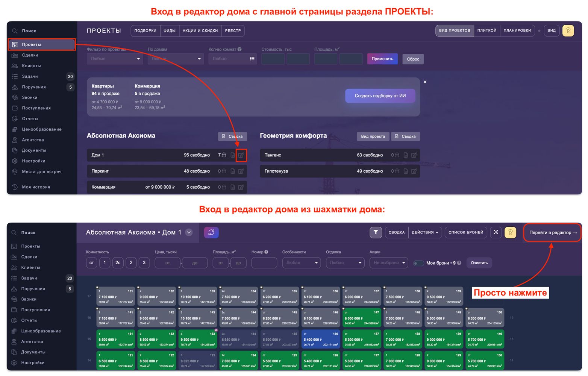This screenshot has height=376, width=588.
Task: Switch to the ПОДБОРКИ tab
Action: [x=145, y=31]
